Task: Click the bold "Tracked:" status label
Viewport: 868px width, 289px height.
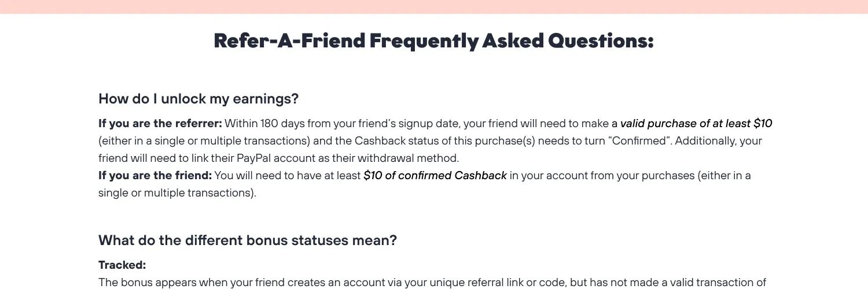Action: coord(122,265)
